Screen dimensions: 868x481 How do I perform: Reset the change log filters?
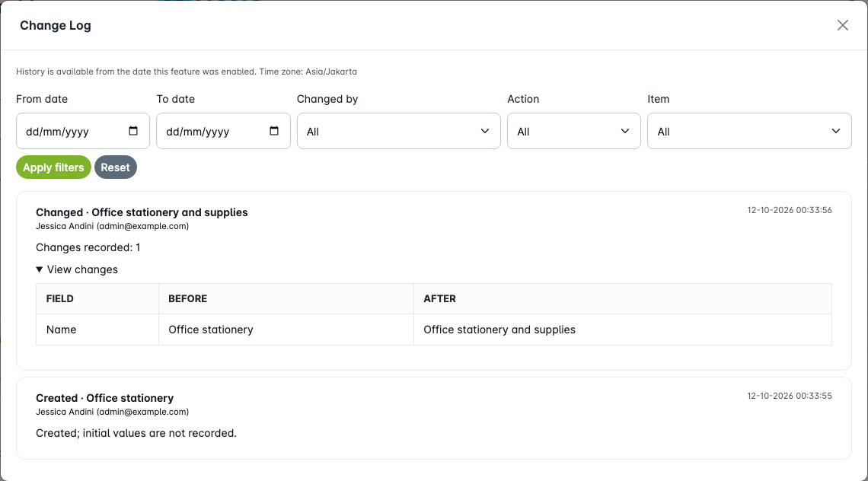coord(115,167)
